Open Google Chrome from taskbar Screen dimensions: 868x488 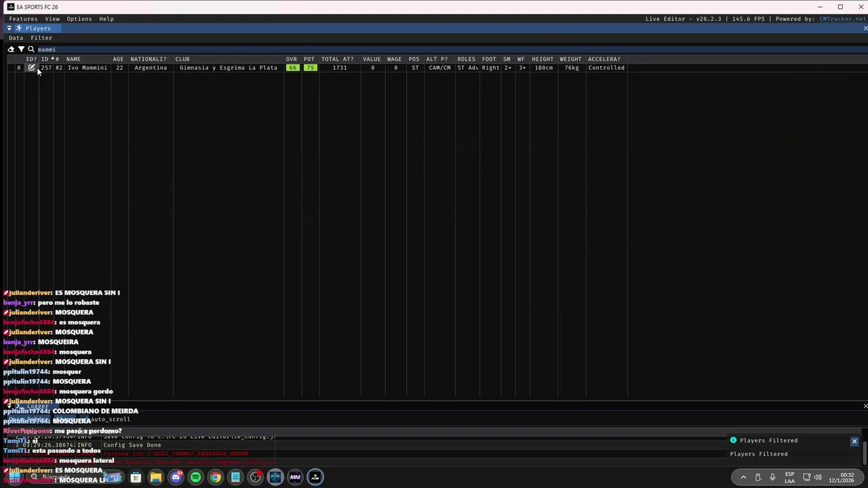(215, 477)
